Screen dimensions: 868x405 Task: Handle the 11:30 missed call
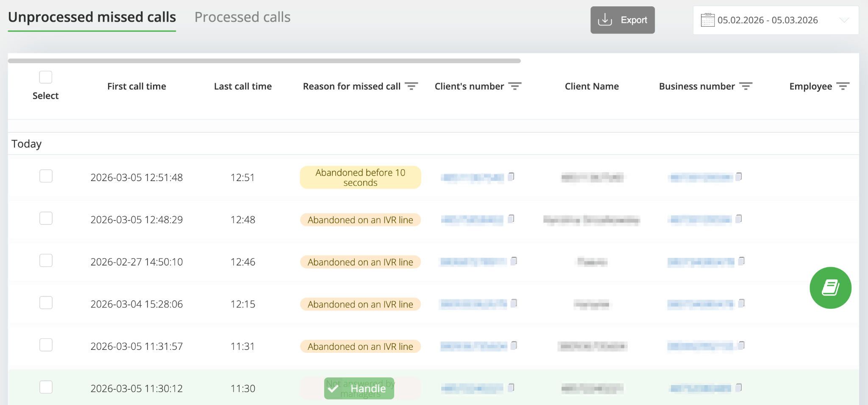[x=359, y=388]
